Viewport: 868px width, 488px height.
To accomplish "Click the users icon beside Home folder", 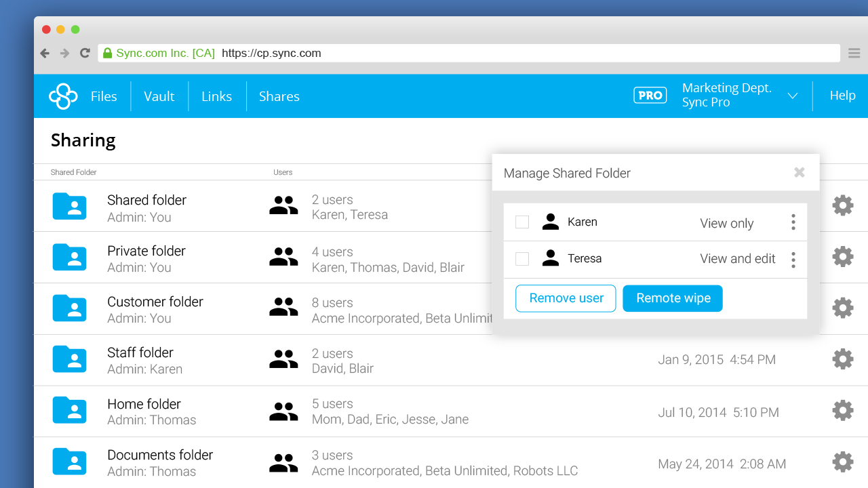I will point(283,409).
